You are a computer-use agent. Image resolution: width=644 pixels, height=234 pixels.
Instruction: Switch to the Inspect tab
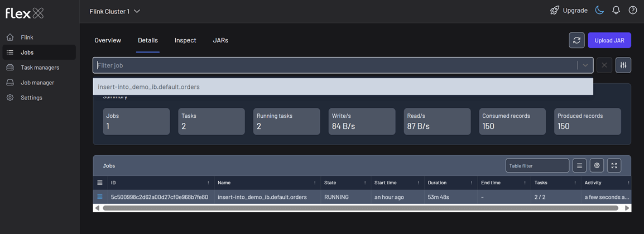pos(185,40)
